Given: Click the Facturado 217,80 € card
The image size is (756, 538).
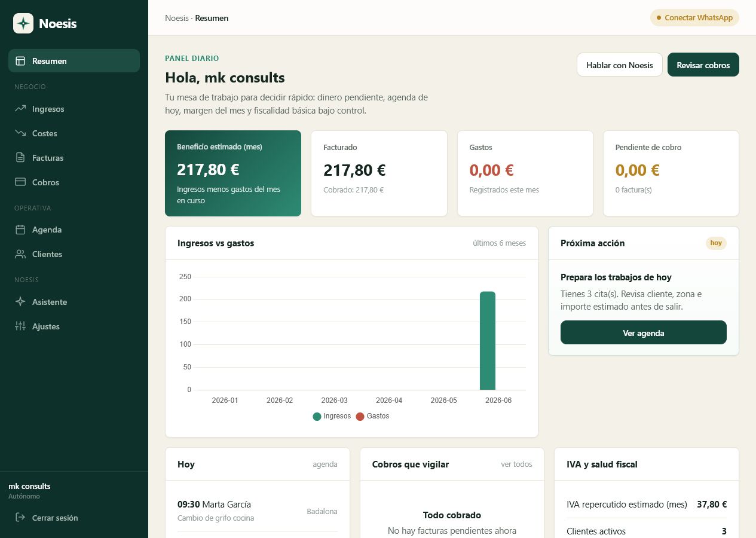Looking at the screenshot, I should click(379, 173).
